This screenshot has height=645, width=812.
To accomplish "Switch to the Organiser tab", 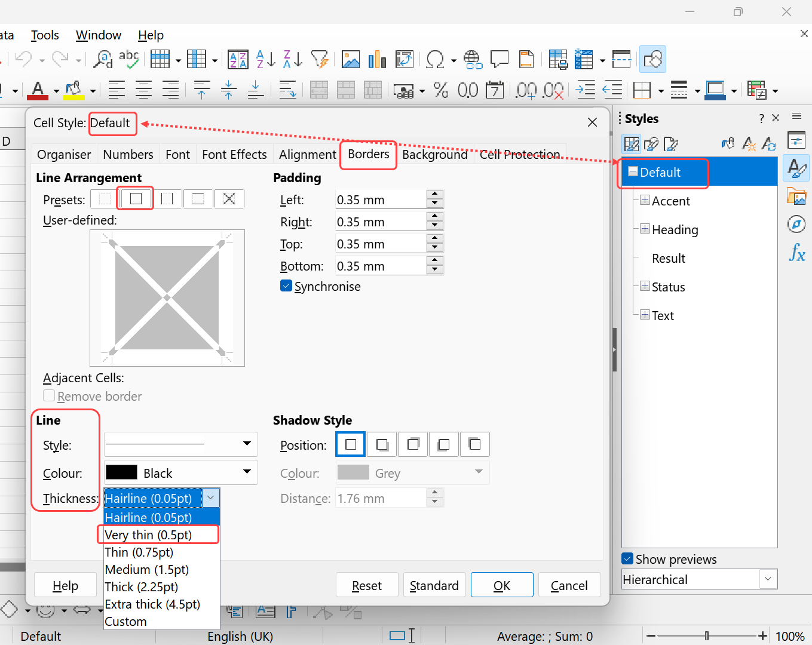I will [64, 154].
